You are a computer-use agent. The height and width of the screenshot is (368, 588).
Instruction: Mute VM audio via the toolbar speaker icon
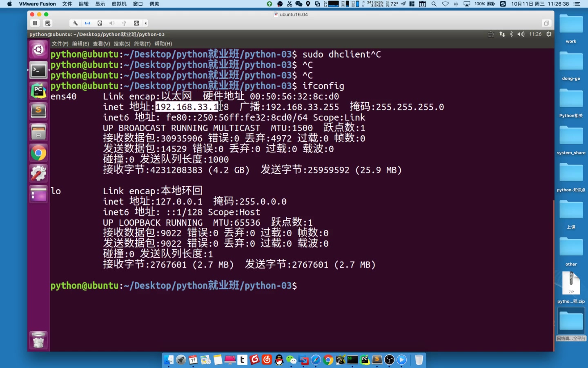[x=112, y=23]
